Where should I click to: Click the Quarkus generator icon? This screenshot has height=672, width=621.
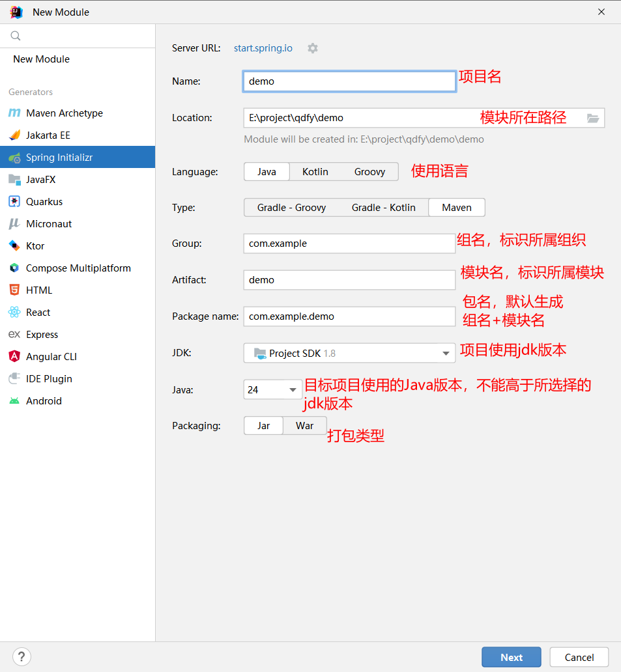tap(14, 202)
